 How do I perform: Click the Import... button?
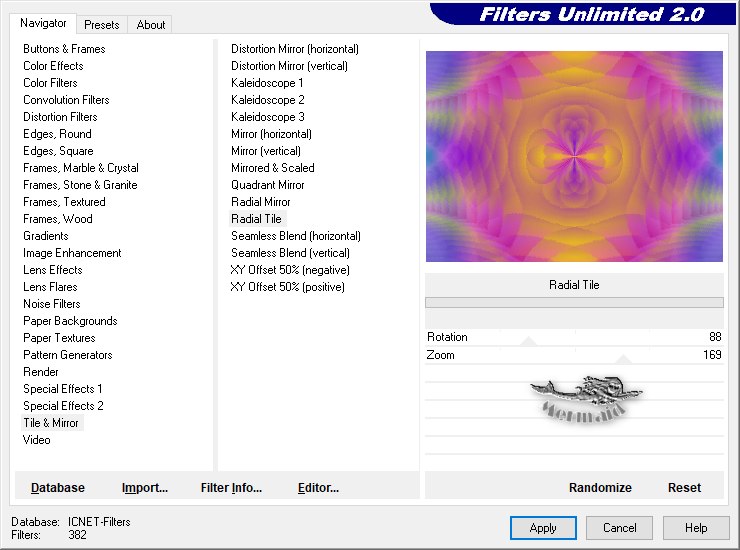(x=145, y=488)
